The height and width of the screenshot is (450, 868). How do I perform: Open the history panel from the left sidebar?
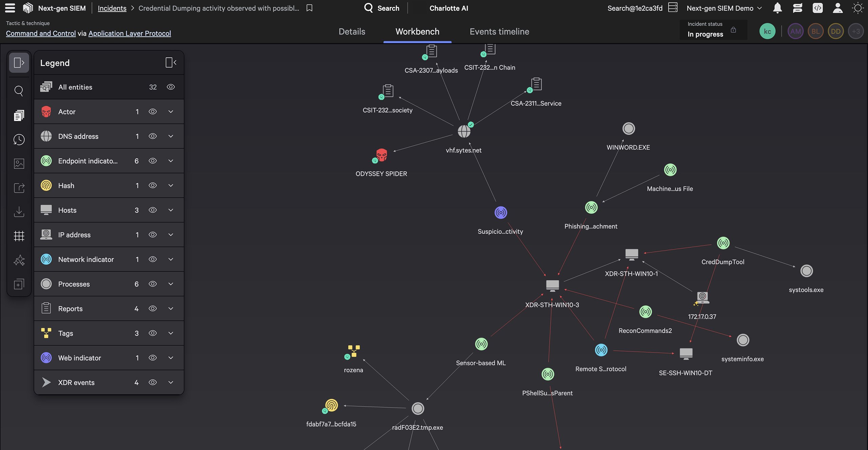19,139
